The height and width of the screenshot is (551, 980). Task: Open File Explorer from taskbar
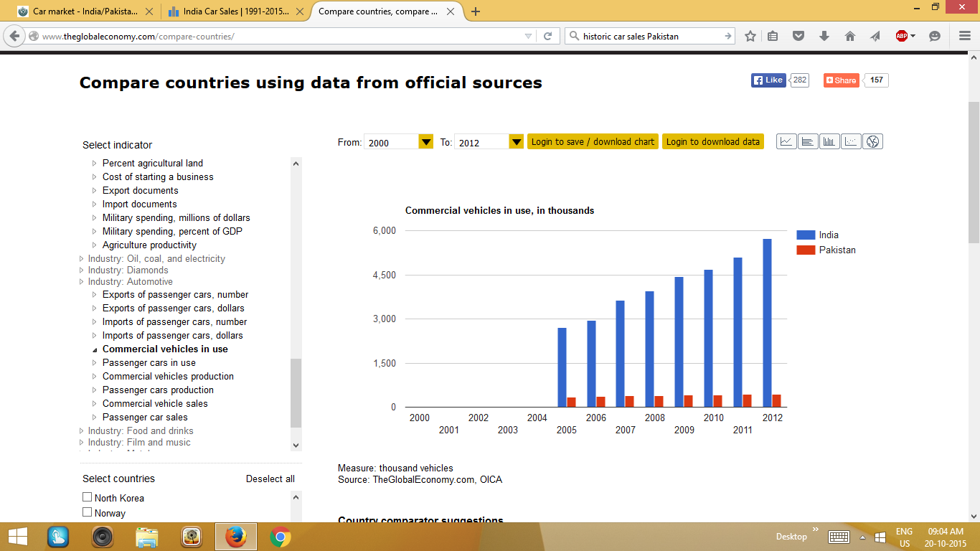coord(147,537)
